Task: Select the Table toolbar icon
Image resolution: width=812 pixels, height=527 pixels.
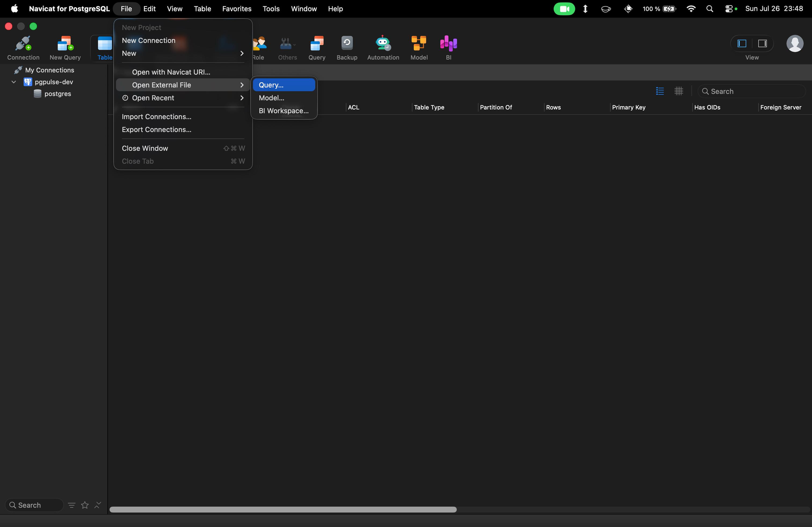Action: point(105,48)
